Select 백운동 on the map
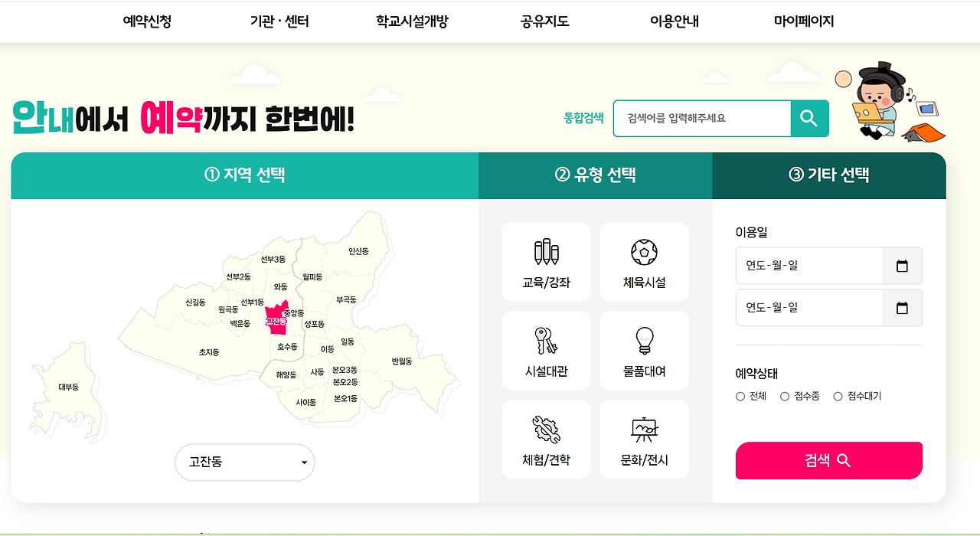The image size is (980, 536). [x=240, y=324]
